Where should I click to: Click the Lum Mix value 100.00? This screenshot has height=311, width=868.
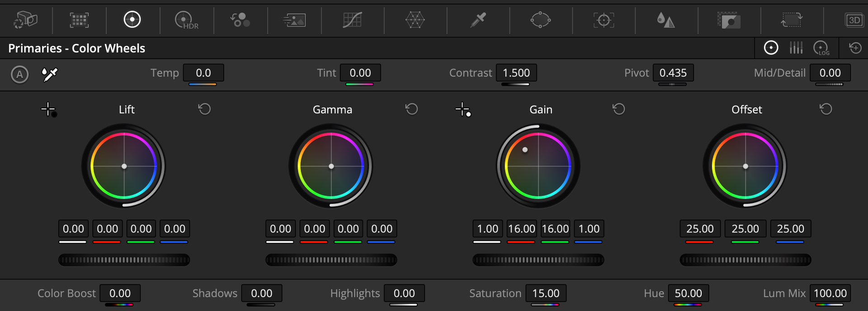(x=830, y=293)
